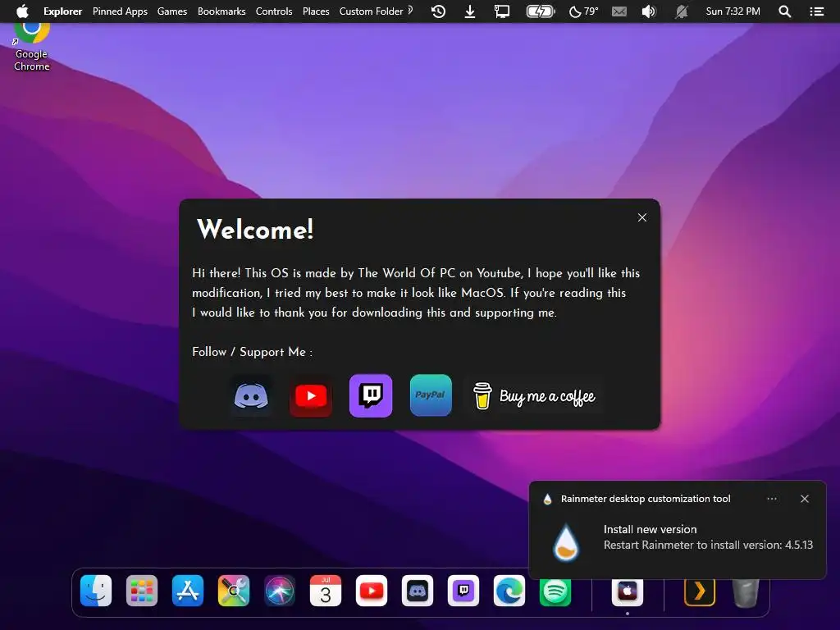Screen dimensions: 840x630
Task: Click the Buy me a coffee button
Action: [x=534, y=396]
